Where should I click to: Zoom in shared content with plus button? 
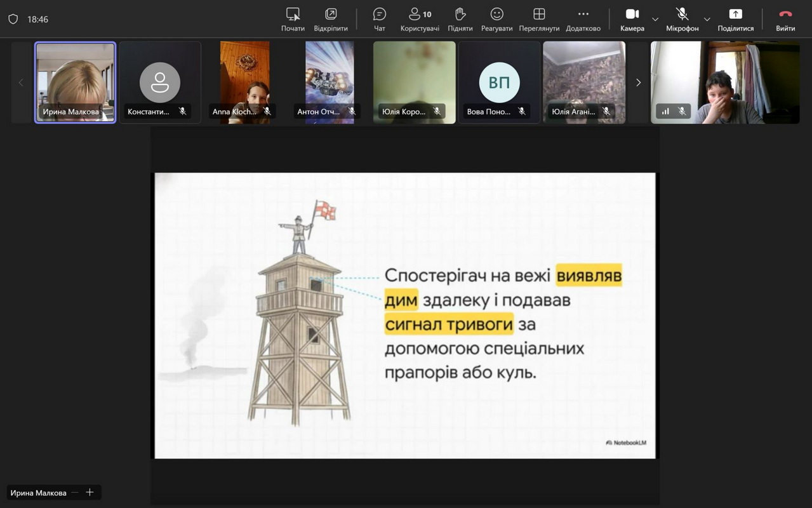point(90,492)
